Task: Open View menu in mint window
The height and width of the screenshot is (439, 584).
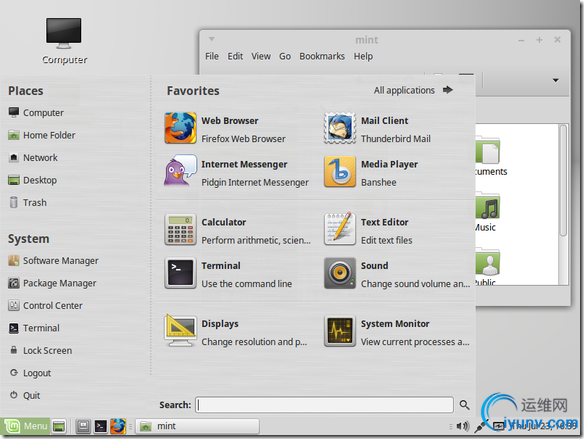Action: (261, 56)
